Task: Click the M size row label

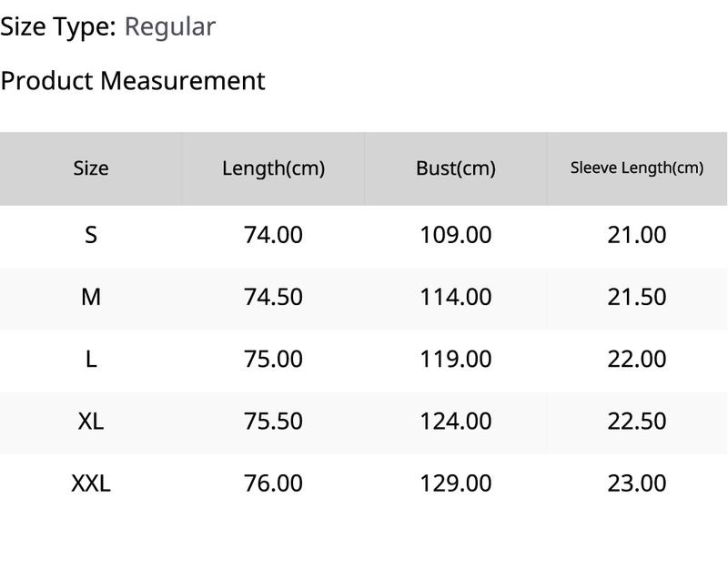Action: pyautogui.click(x=91, y=297)
